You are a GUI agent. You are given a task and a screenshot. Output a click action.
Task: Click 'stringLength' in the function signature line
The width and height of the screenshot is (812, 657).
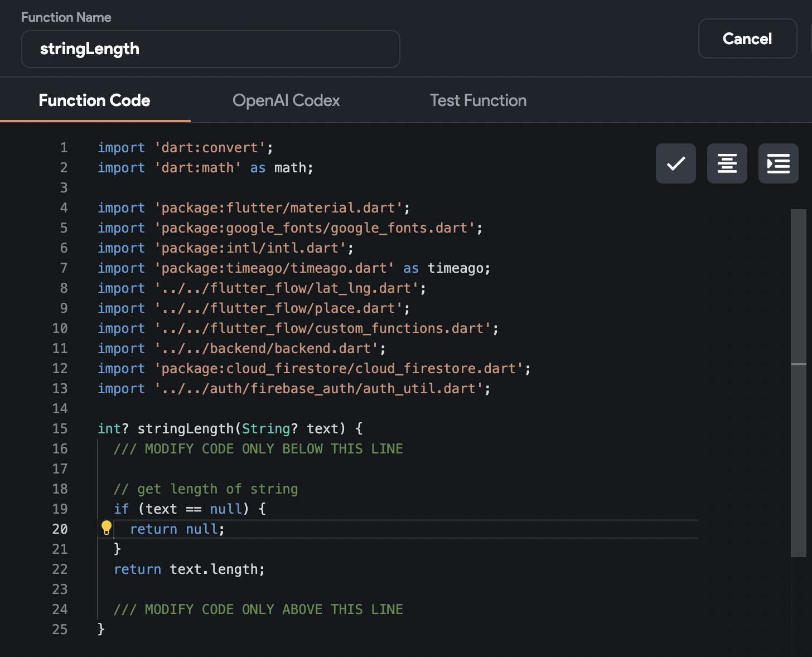186,429
